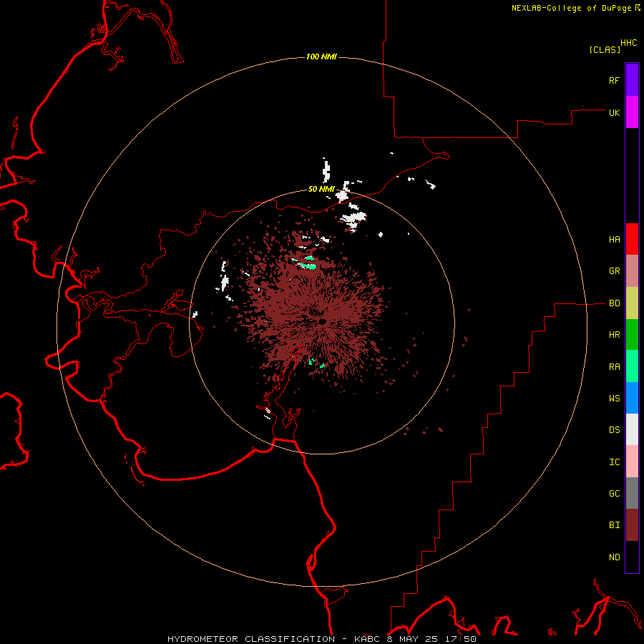Click the 'GC' legend label
The height and width of the screenshot is (644, 644).
coord(614,494)
